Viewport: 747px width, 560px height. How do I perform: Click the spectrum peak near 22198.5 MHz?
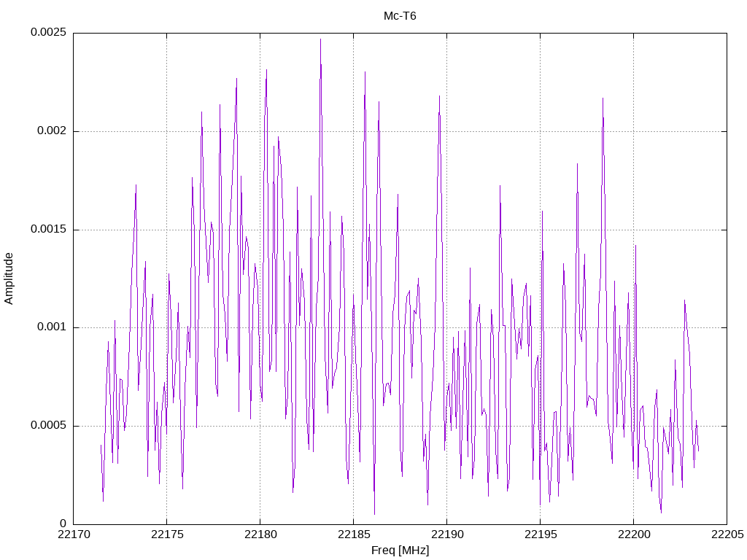603,98
